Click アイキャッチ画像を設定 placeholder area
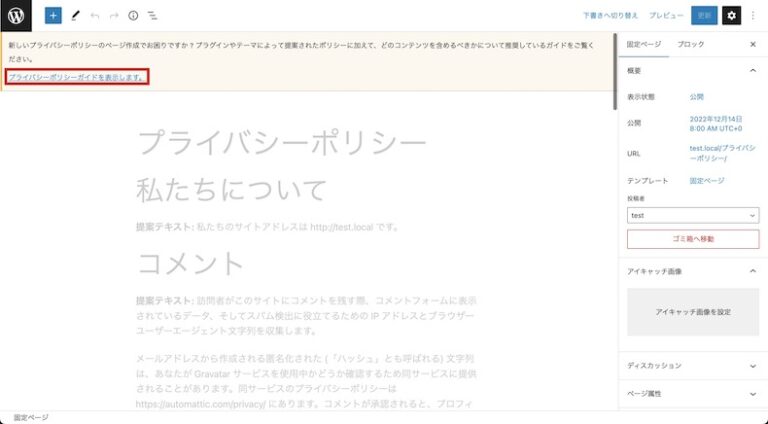The height and width of the screenshot is (424, 768). point(692,312)
